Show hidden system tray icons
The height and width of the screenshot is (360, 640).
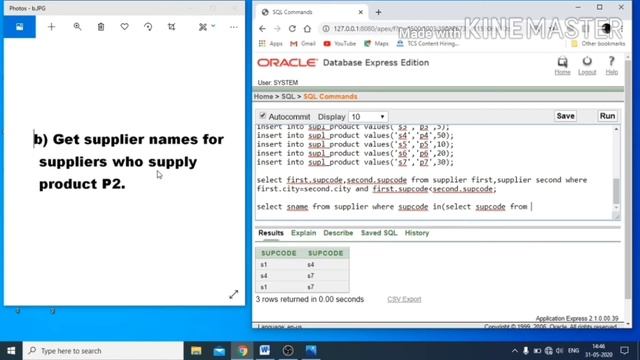tap(515, 351)
